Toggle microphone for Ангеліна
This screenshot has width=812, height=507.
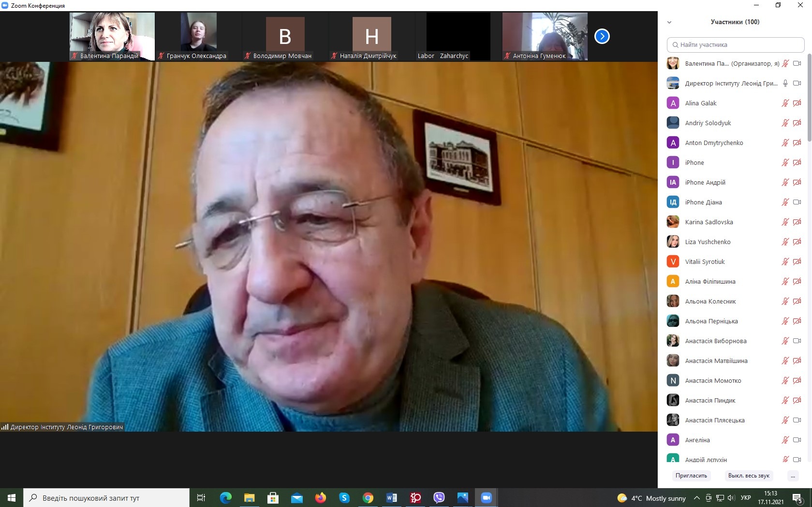point(785,440)
